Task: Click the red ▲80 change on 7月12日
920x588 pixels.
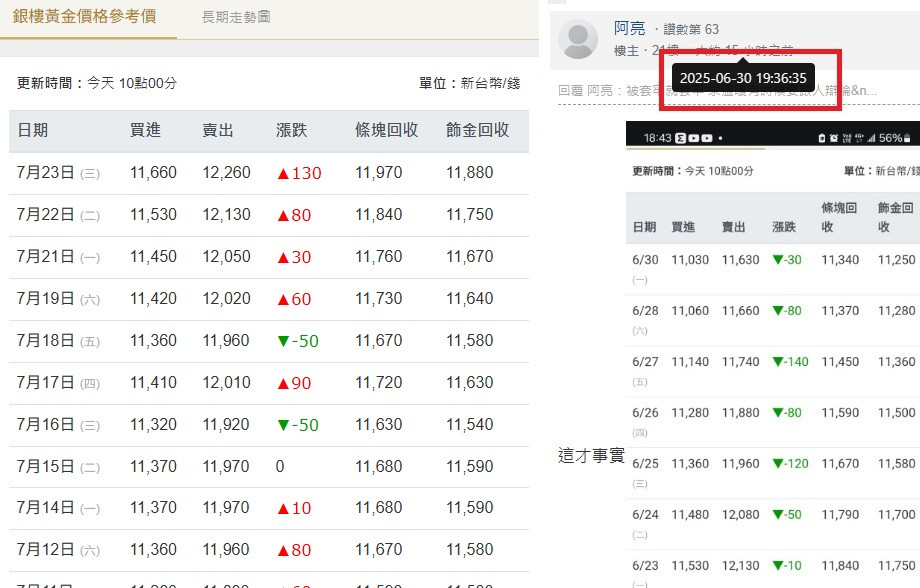Action: pyautogui.click(x=294, y=550)
